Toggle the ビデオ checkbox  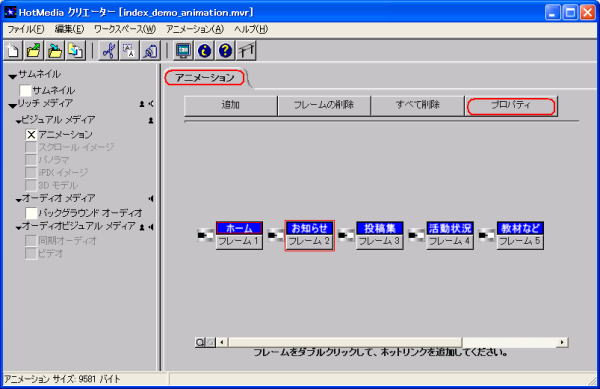coord(31,253)
